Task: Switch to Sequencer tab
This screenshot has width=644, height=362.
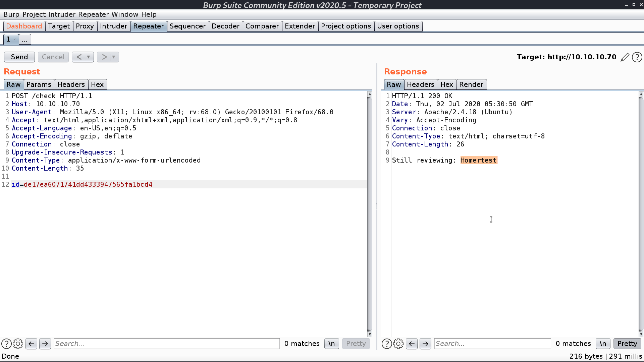Action: (188, 26)
